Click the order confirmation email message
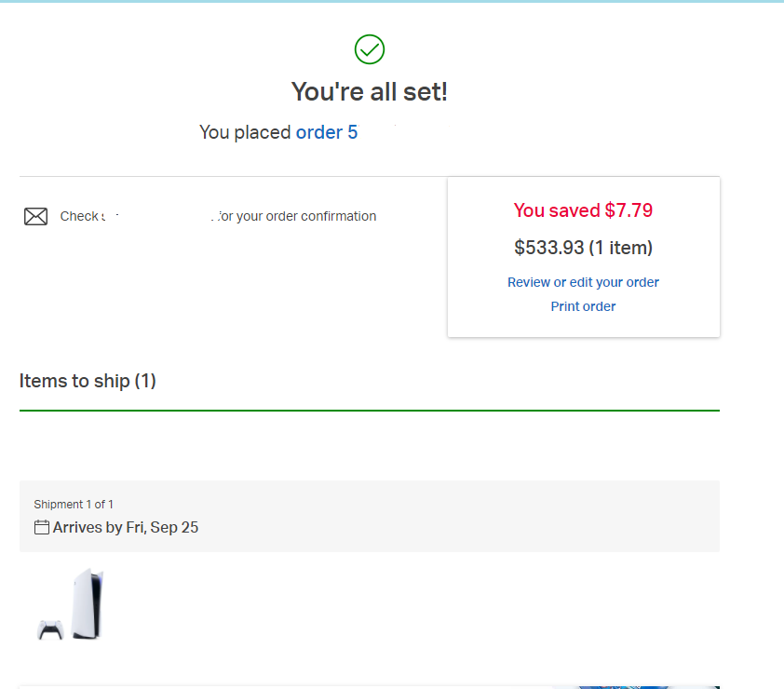 (218, 216)
